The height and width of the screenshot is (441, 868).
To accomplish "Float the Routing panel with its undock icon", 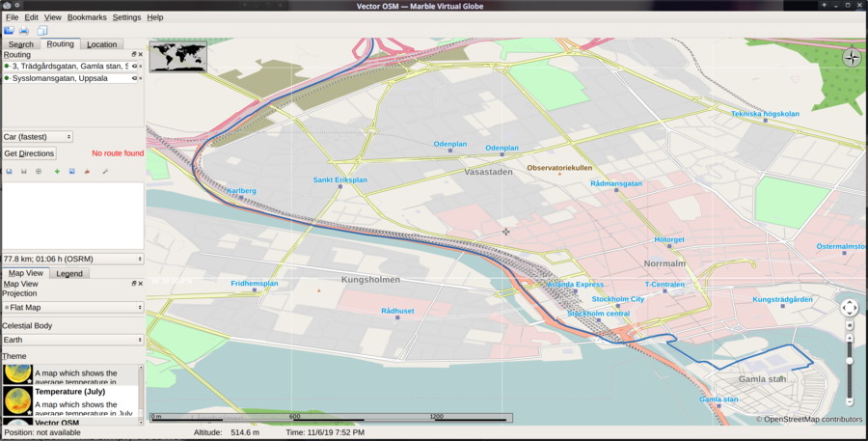I will click(134, 54).
